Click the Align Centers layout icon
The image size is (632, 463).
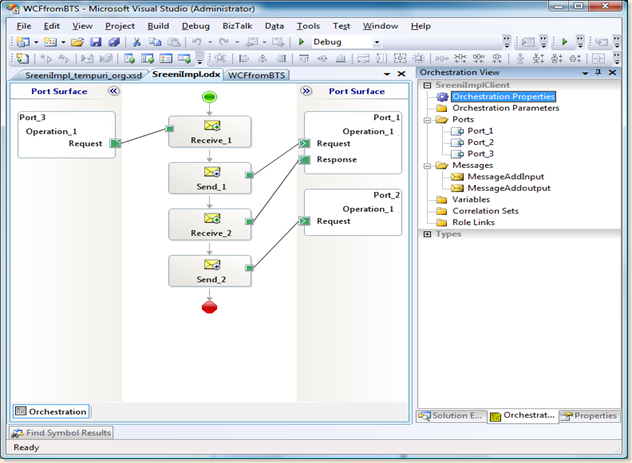click(262, 59)
